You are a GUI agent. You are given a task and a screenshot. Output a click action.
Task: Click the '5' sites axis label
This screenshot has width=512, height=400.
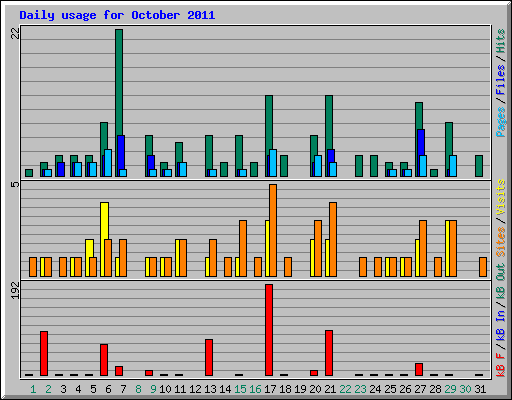(x=15, y=184)
